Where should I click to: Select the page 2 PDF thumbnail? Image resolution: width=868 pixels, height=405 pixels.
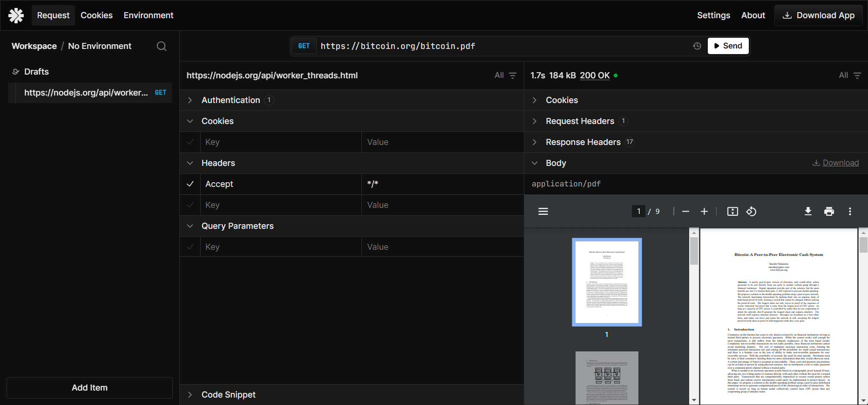point(607,378)
